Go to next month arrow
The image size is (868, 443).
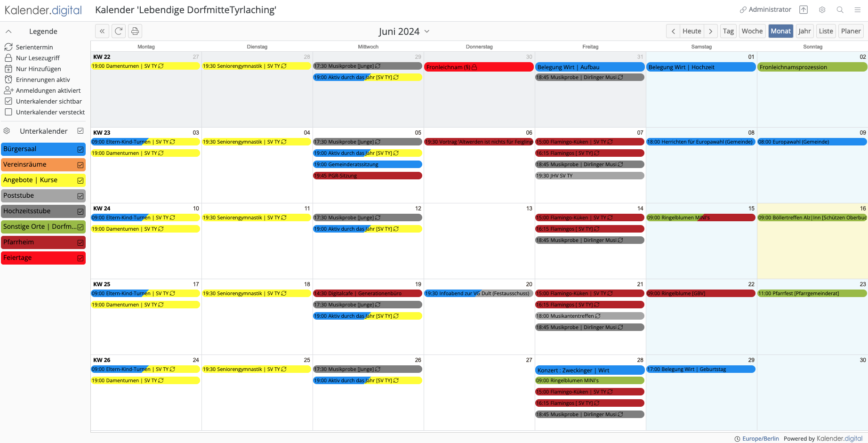coord(711,31)
